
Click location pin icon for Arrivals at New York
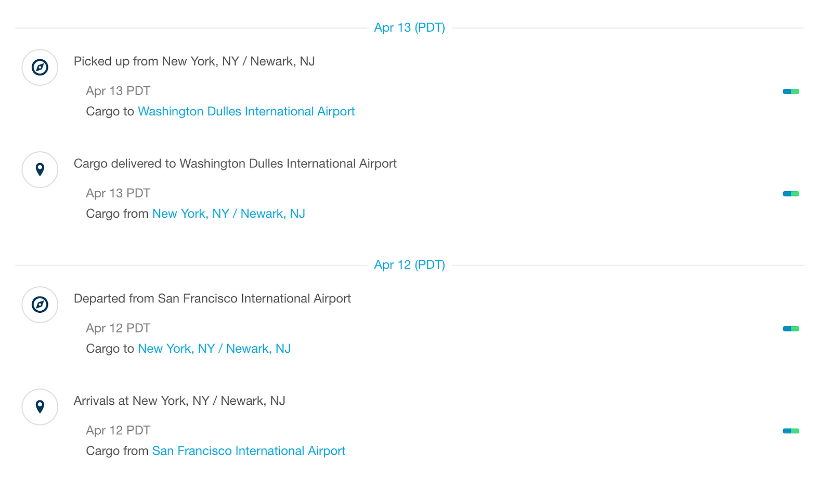click(x=40, y=406)
